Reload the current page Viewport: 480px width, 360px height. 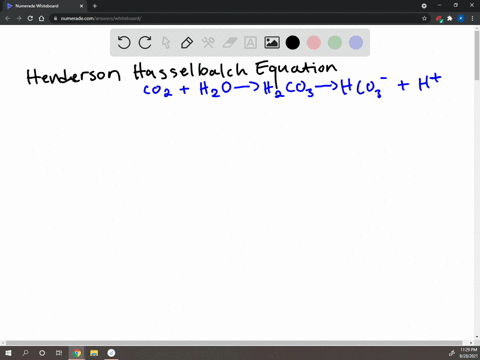(x=30, y=18)
